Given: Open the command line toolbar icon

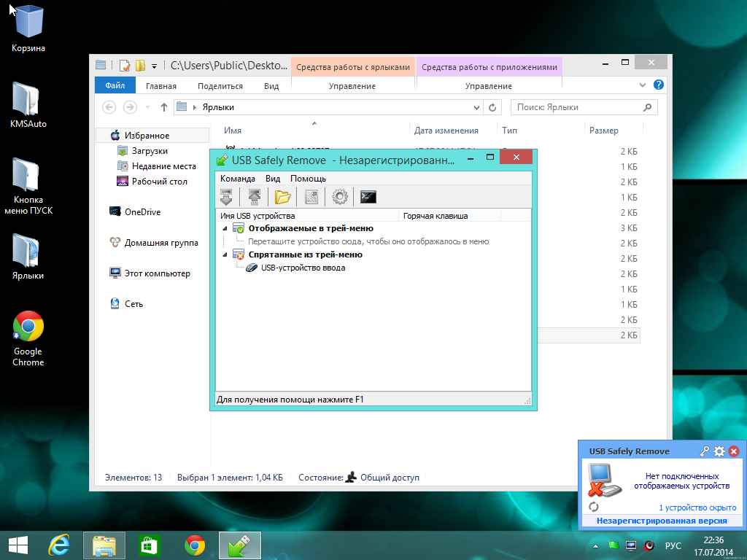Looking at the screenshot, I should pyautogui.click(x=368, y=197).
